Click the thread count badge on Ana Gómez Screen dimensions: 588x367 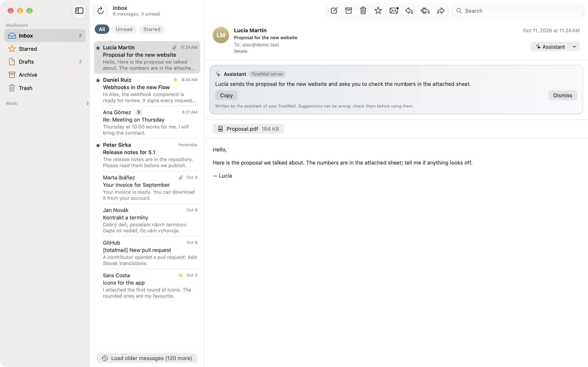coord(138,112)
